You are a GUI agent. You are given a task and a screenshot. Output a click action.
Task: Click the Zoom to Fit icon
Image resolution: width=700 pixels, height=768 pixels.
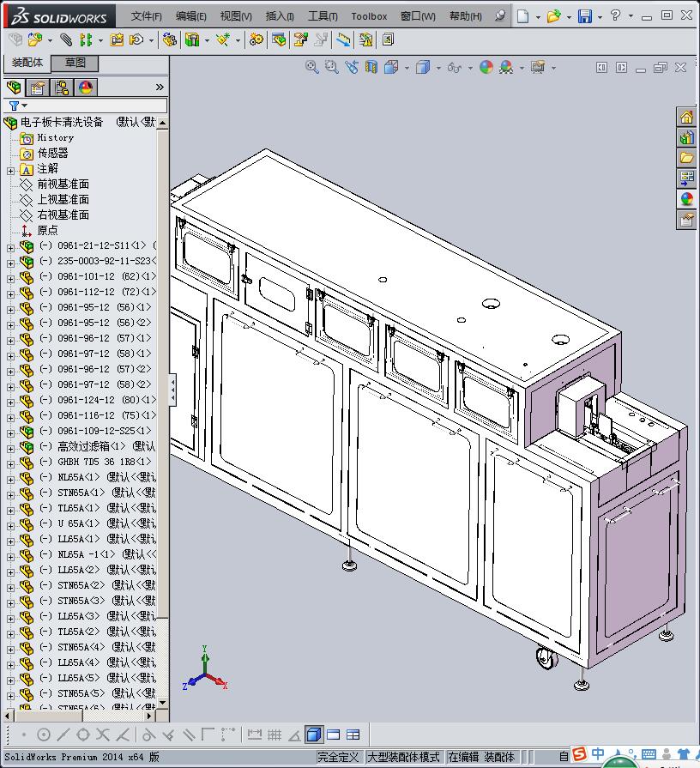(x=311, y=67)
